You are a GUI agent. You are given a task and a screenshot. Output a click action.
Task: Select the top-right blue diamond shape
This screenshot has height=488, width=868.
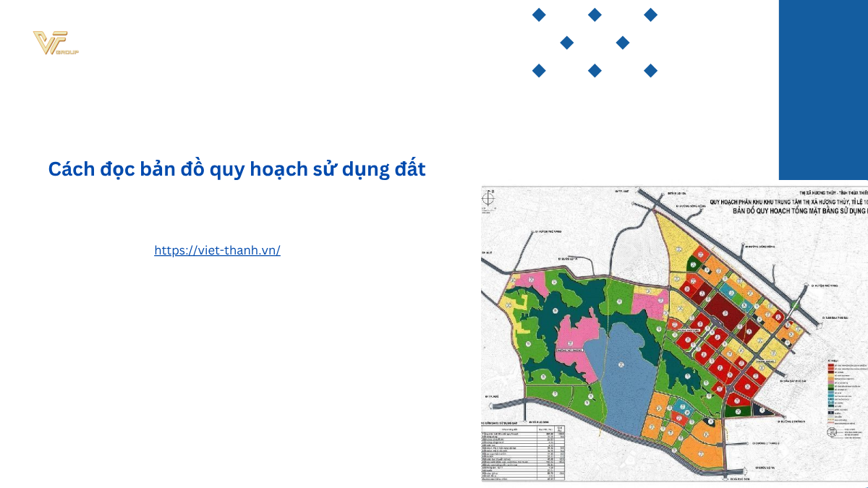pos(650,14)
